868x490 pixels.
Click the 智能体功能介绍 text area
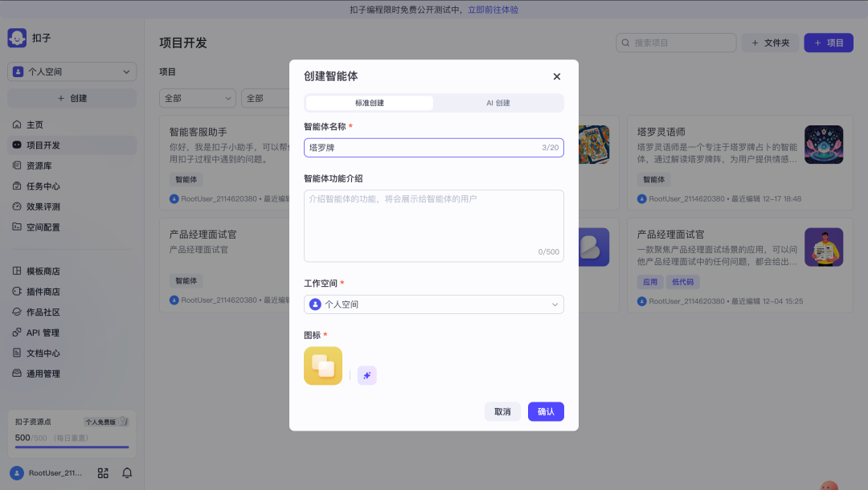click(434, 226)
